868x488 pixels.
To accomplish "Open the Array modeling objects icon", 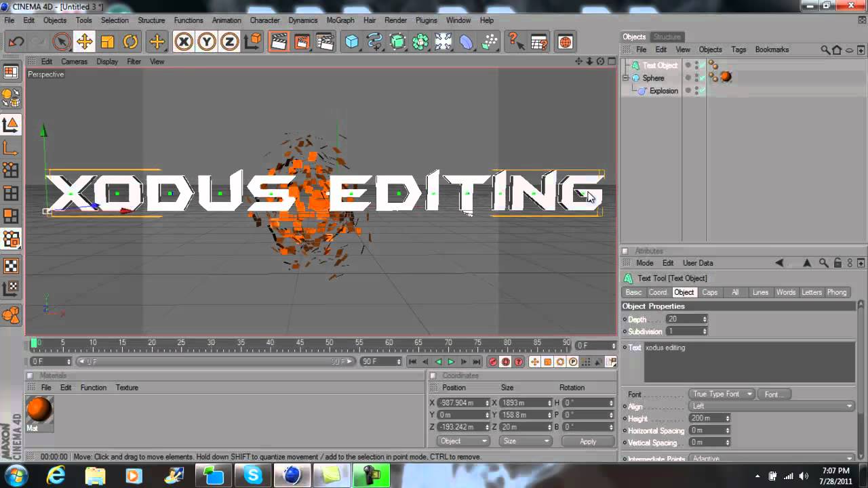I will click(420, 42).
